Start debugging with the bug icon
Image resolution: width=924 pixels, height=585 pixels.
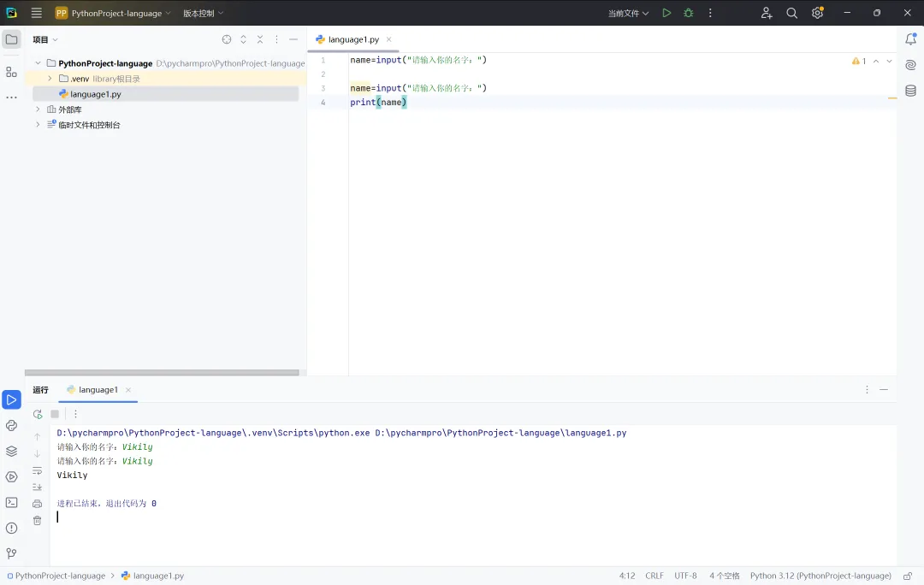(688, 13)
